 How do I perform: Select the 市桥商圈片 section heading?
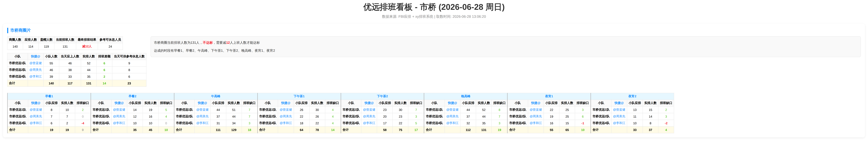pos(20,30)
